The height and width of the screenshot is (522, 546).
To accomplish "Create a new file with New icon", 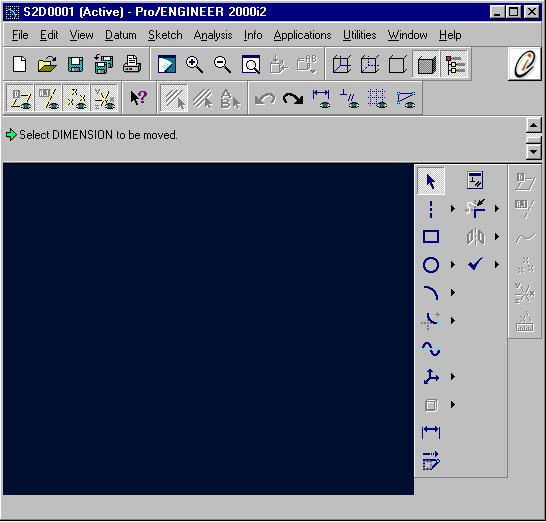I will click(19, 64).
